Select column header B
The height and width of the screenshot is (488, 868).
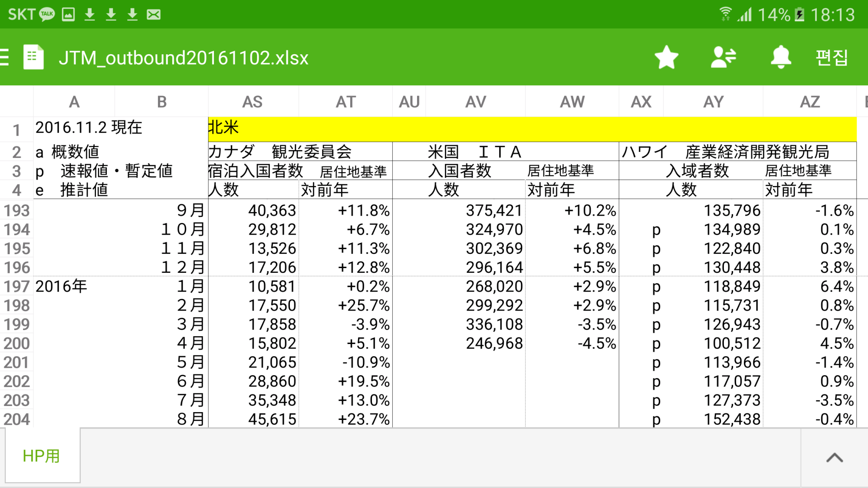[161, 102]
